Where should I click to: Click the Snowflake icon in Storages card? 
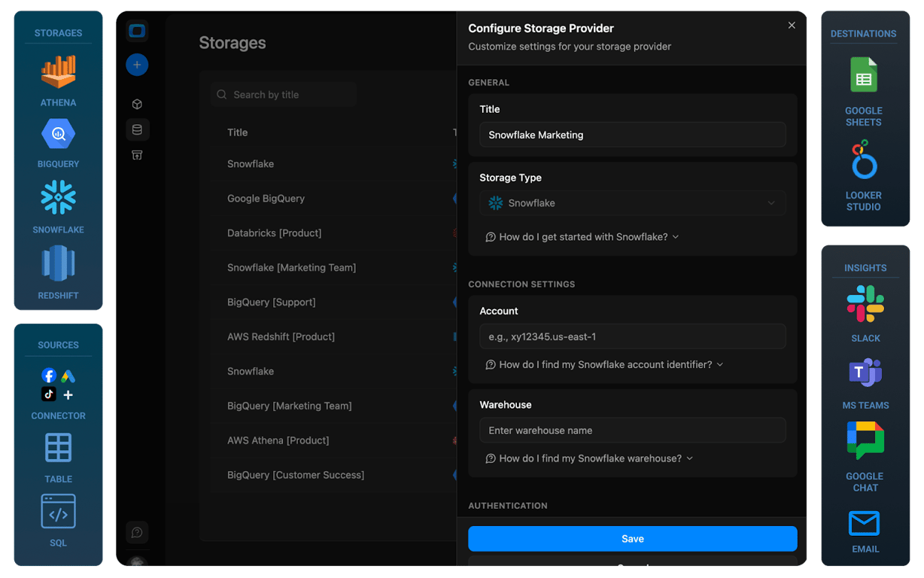58,198
